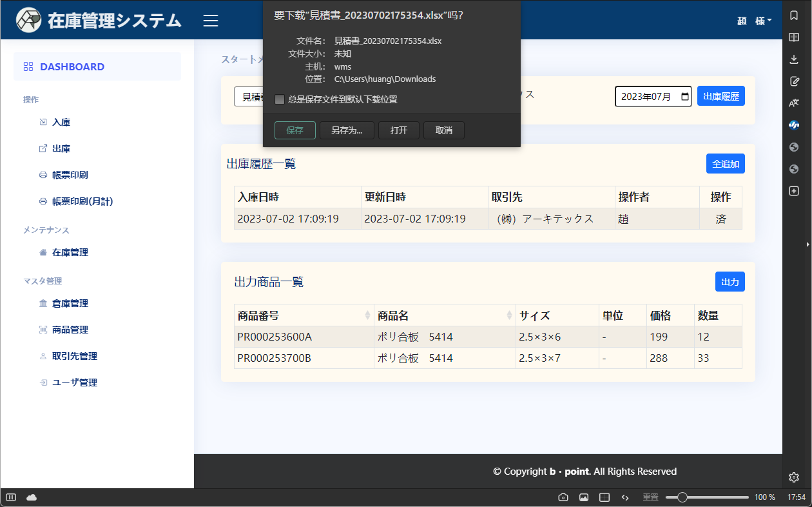This screenshot has height=507, width=812.
Task: Open the reading list book icon
Action: click(x=794, y=37)
